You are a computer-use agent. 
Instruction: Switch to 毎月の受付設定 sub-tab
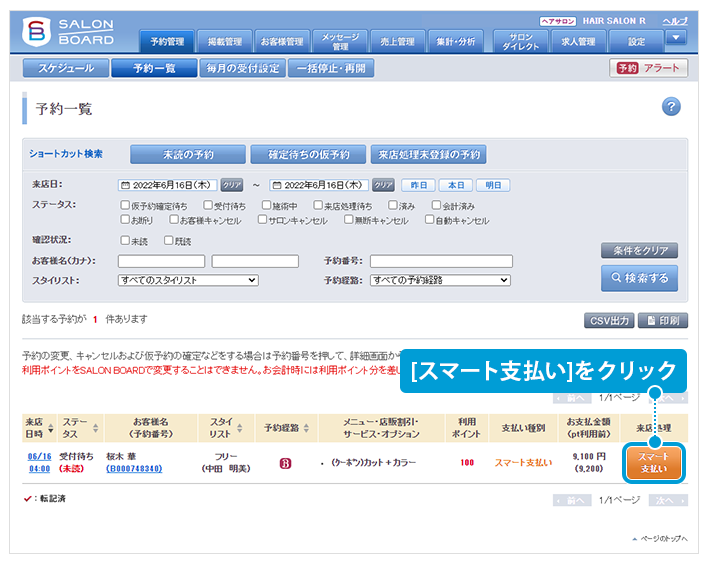(243, 68)
